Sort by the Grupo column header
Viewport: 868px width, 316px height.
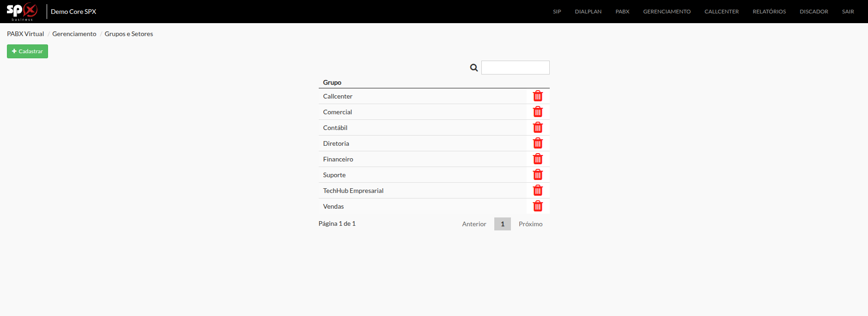click(332, 82)
